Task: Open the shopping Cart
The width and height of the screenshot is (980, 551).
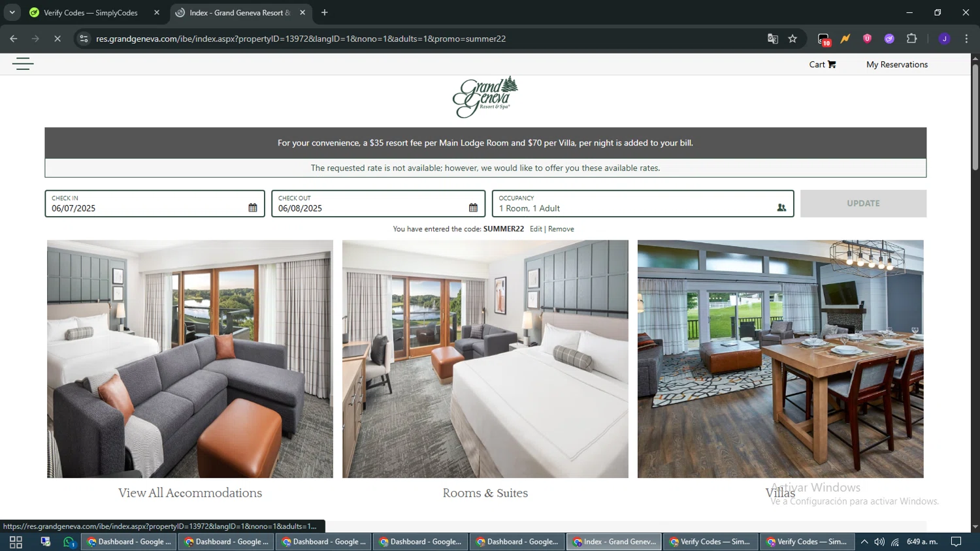Action: [x=822, y=65]
